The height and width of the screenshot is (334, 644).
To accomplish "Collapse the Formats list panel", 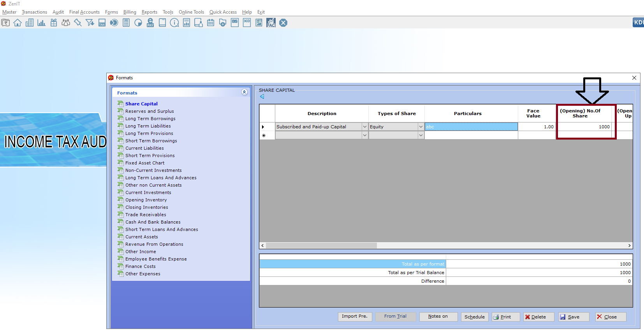I will tap(244, 92).
